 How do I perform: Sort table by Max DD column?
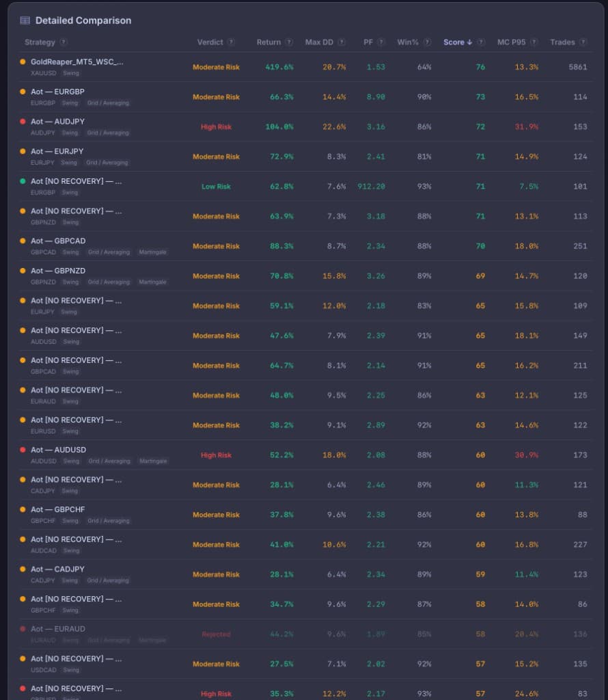[x=319, y=42]
